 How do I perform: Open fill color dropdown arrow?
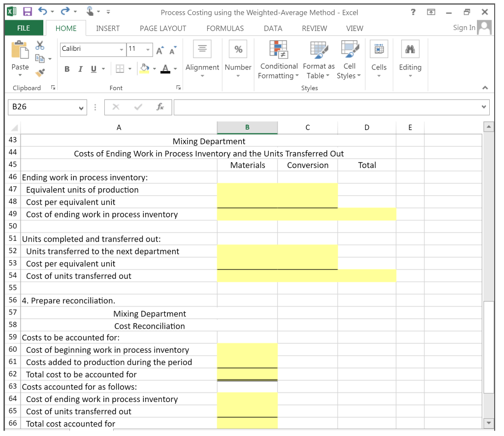click(154, 69)
